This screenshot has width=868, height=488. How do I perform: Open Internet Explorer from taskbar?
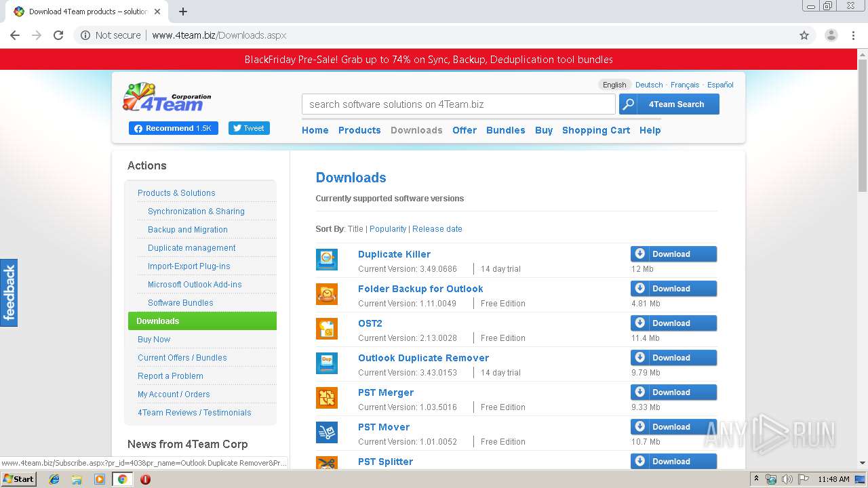point(54,479)
